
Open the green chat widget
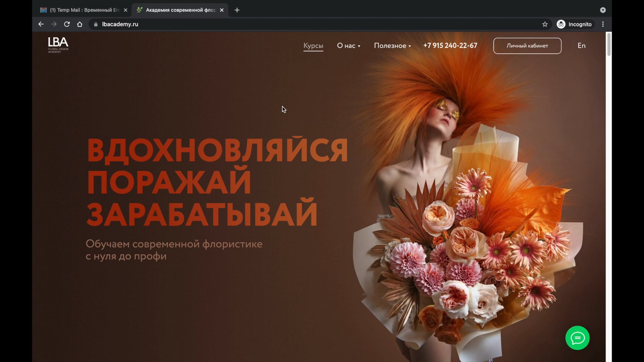tap(577, 338)
